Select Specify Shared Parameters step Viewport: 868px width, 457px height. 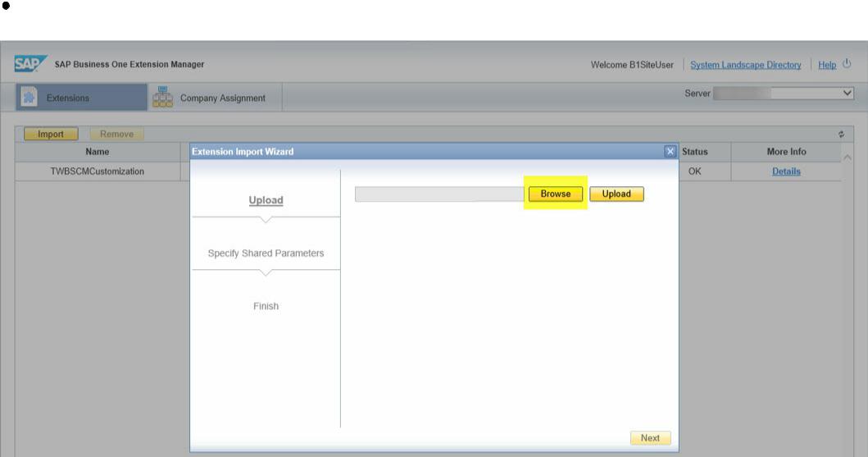point(266,254)
